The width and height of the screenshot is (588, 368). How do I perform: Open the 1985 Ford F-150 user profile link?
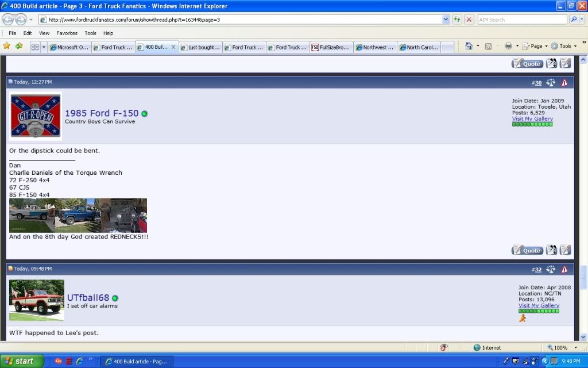pyautogui.click(x=102, y=113)
